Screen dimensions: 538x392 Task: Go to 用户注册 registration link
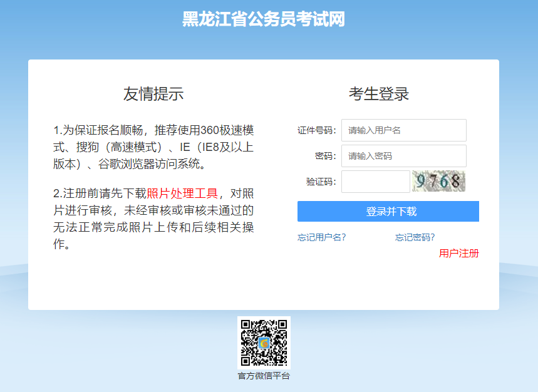(x=458, y=253)
